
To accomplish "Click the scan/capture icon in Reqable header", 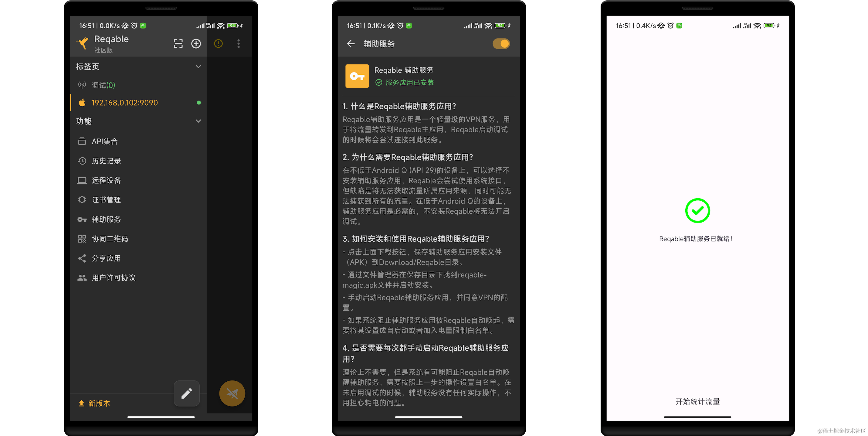I will click(178, 43).
